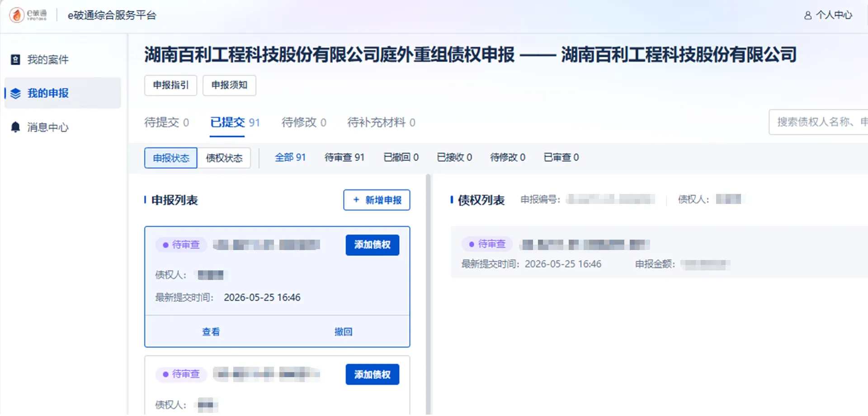Filter by 已接收 0
This screenshot has width=868, height=416.
tap(454, 157)
